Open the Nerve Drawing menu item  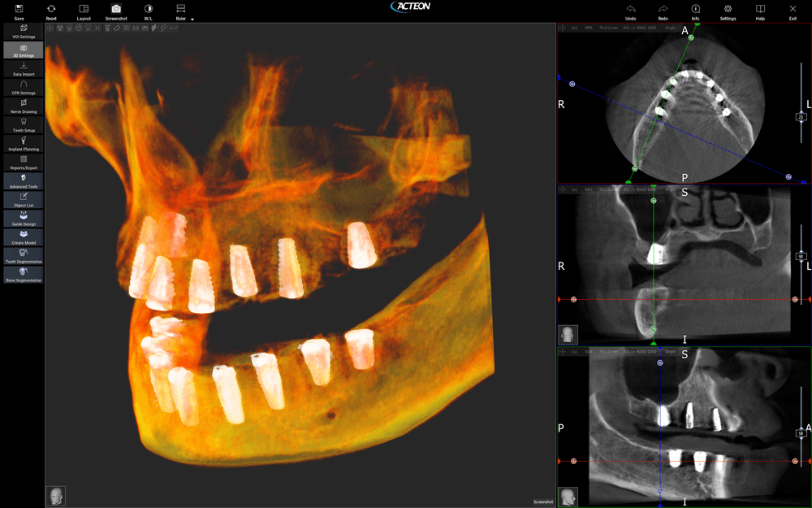(x=24, y=106)
